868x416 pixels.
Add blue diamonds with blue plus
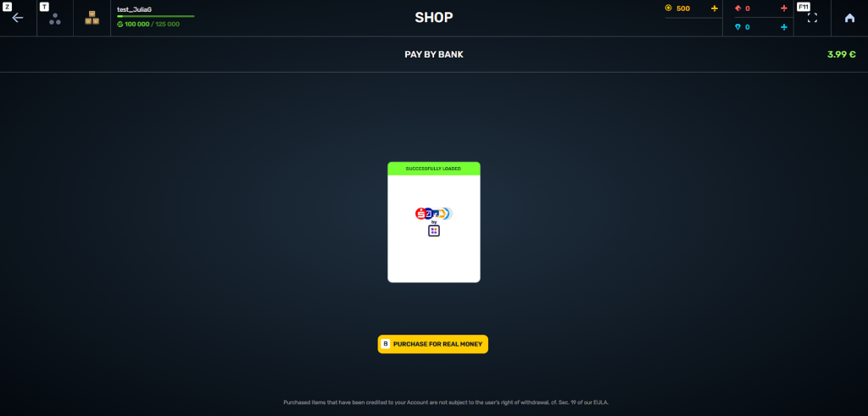pyautogui.click(x=784, y=27)
